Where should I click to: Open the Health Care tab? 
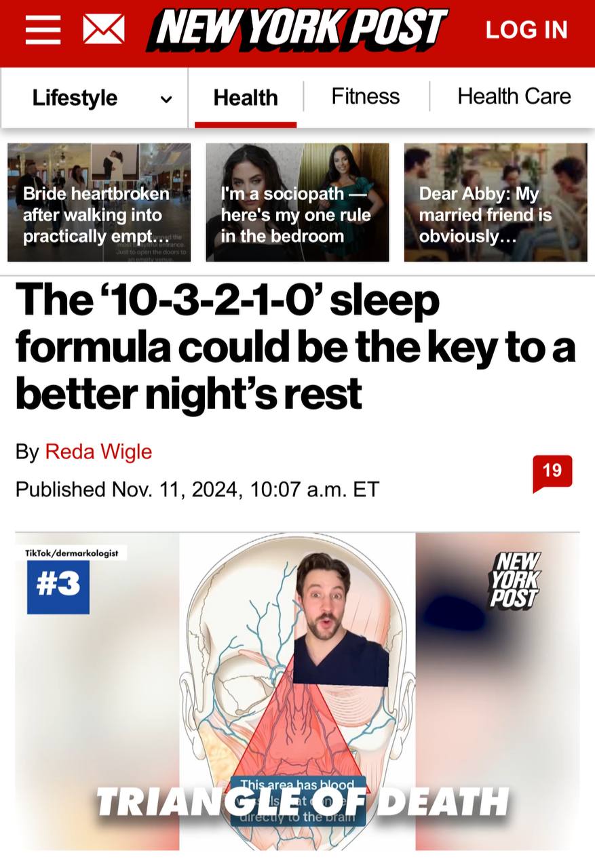tap(514, 96)
